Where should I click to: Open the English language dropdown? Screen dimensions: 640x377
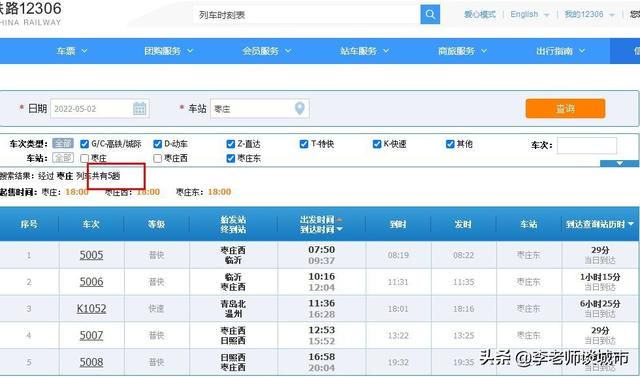click(x=530, y=14)
